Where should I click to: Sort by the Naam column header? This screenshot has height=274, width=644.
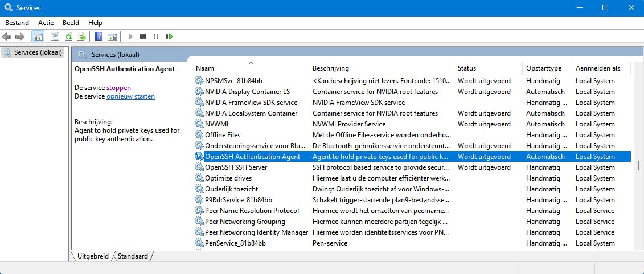[x=251, y=68]
